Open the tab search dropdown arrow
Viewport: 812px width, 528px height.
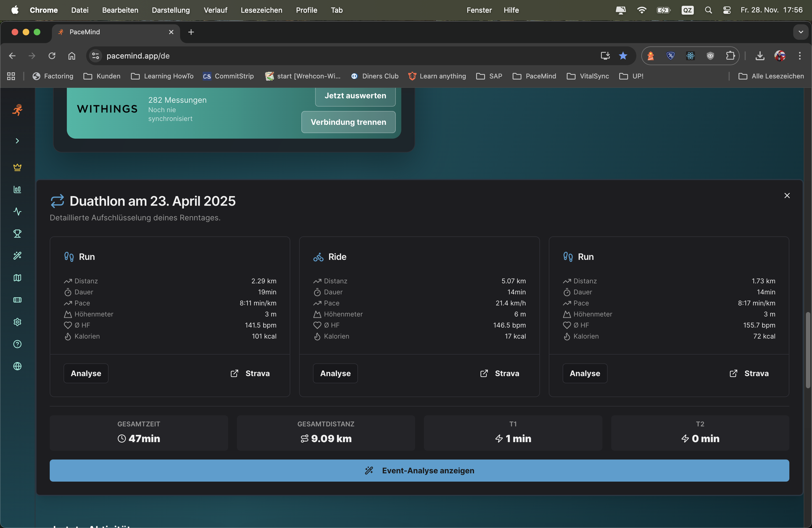pyautogui.click(x=800, y=32)
